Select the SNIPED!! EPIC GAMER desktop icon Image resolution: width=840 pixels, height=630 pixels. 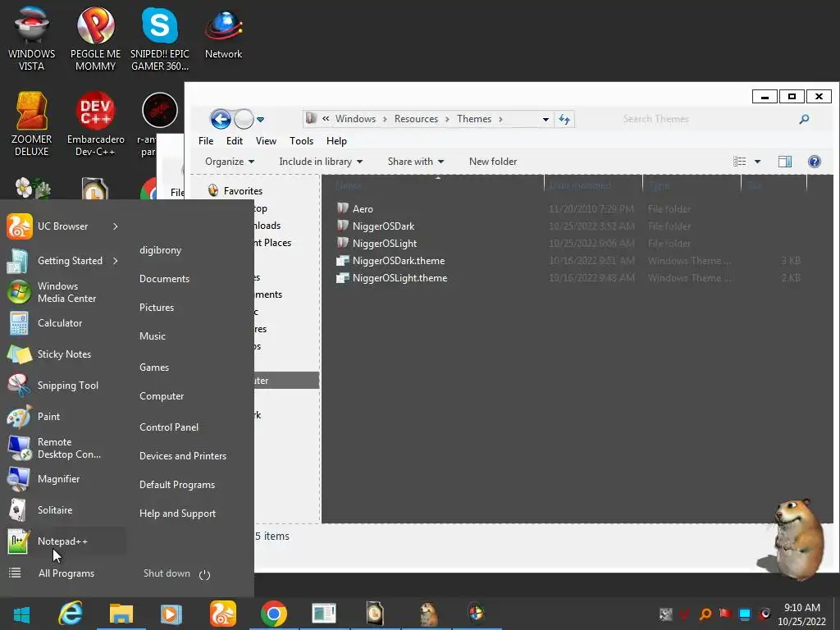click(160, 39)
